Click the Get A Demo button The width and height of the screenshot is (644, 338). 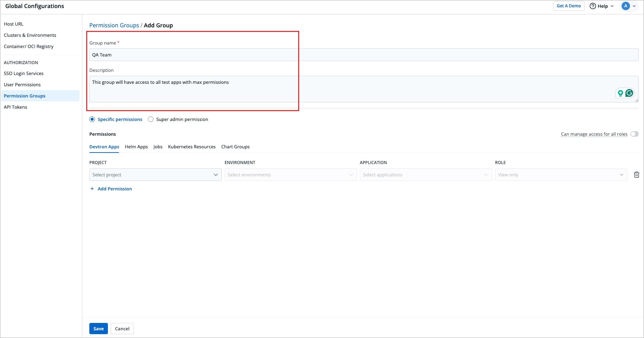click(568, 6)
